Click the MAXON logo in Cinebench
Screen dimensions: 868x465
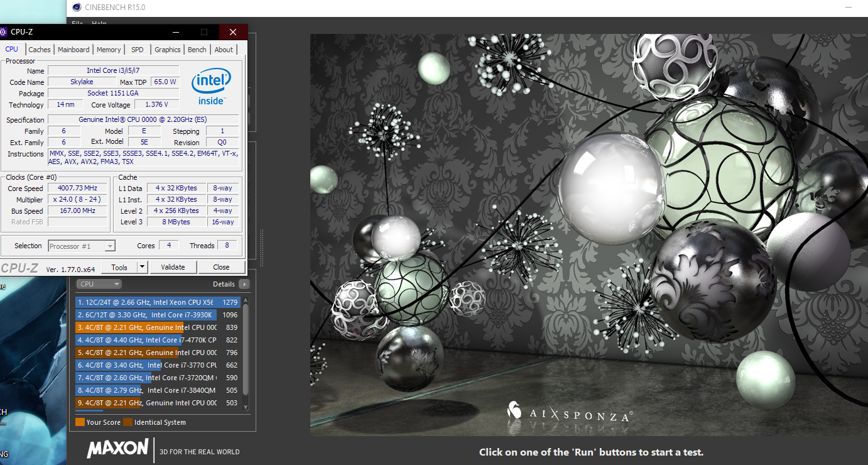click(x=117, y=448)
